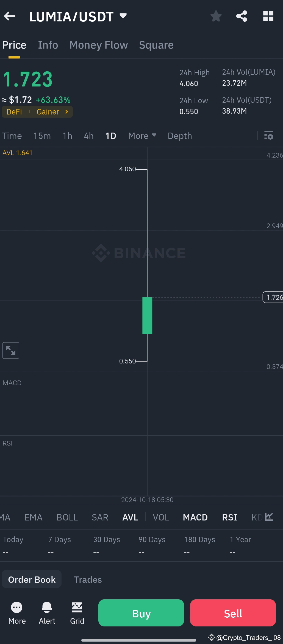Open the layout grid menu top right
Image resolution: width=283 pixels, height=644 pixels.
(268, 16)
